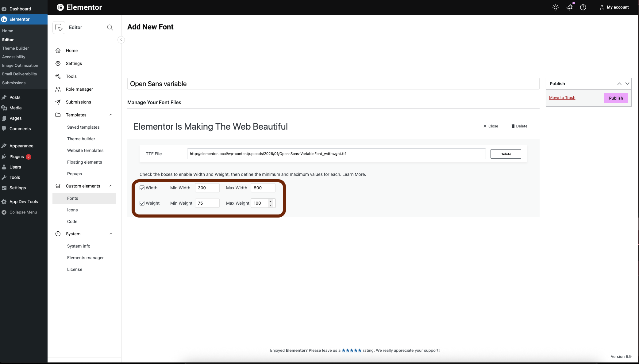Click the trash Delete icon beside Close
Image resolution: width=639 pixels, height=364 pixels.
tap(513, 126)
